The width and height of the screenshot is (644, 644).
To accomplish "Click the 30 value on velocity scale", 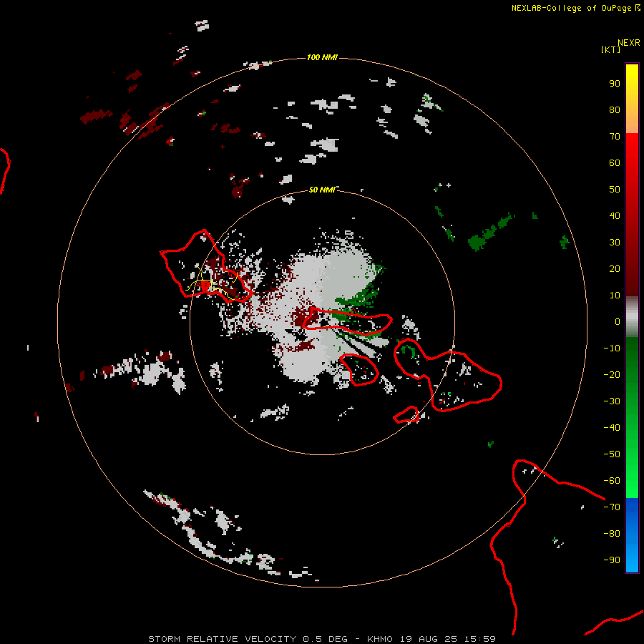I will (x=615, y=243).
